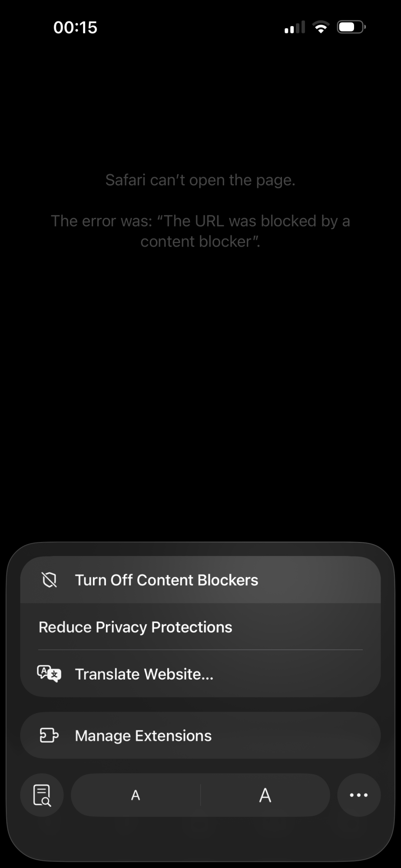Tap the puzzle-piece extensions icon
The width and height of the screenshot is (401, 868).
[49, 735]
